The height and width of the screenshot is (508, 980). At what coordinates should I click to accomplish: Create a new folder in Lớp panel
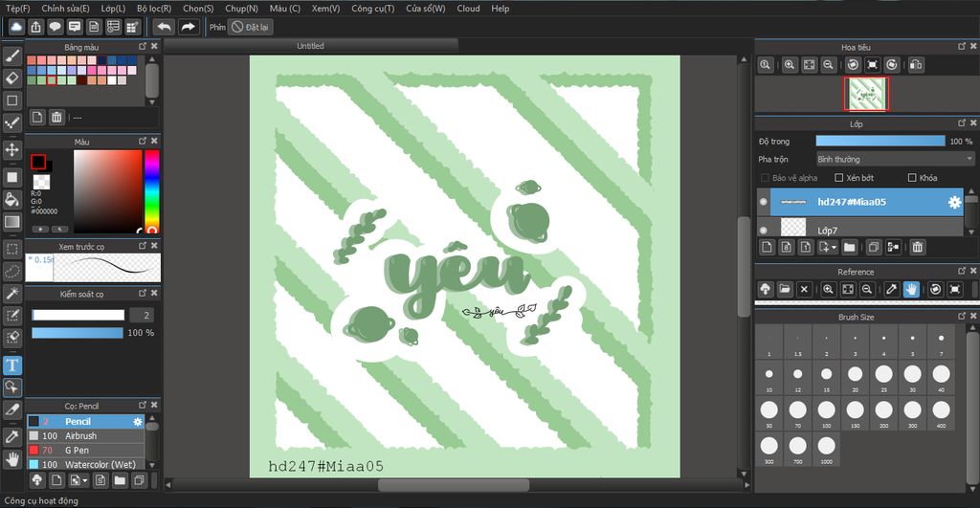(850, 248)
